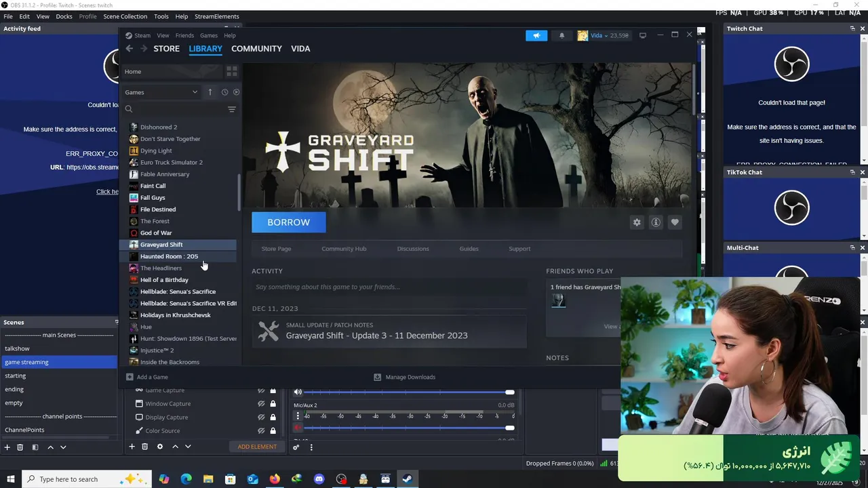868x488 pixels.
Task: Switch to Steam COMMUNITY tab
Action: point(256,49)
